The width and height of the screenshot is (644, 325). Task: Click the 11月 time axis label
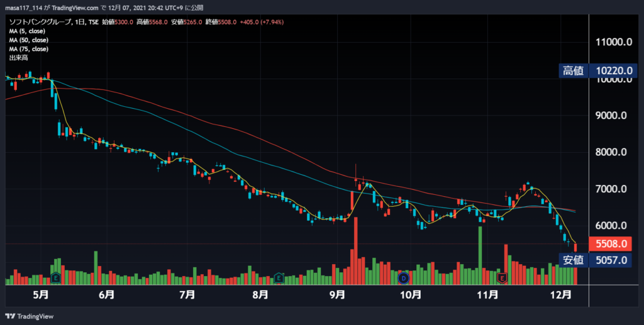click(x=487, y=295)
